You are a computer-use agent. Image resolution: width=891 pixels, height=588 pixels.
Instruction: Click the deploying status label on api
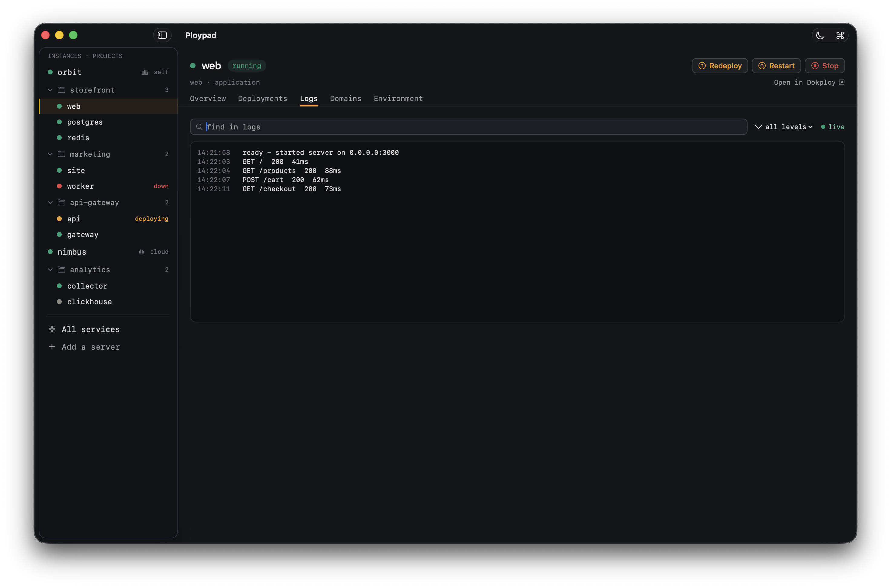coord(152,219)
